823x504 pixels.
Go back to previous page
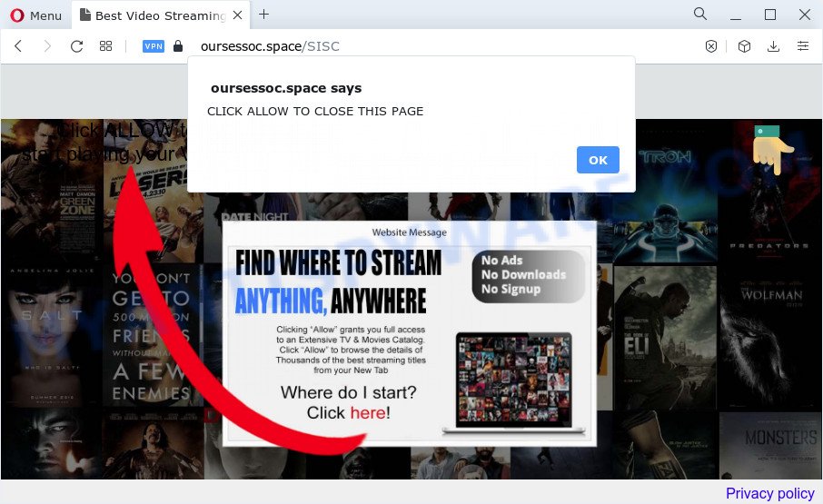coord(18,46)
